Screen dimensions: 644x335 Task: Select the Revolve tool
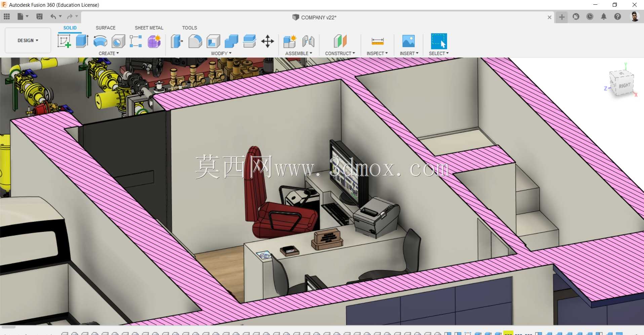tap(100, 41)
